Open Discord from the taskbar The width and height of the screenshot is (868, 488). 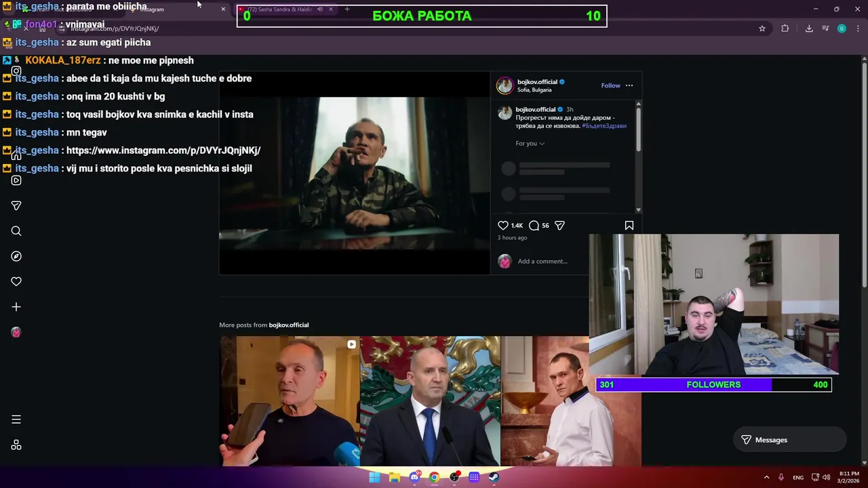click(x=414, y=477)
